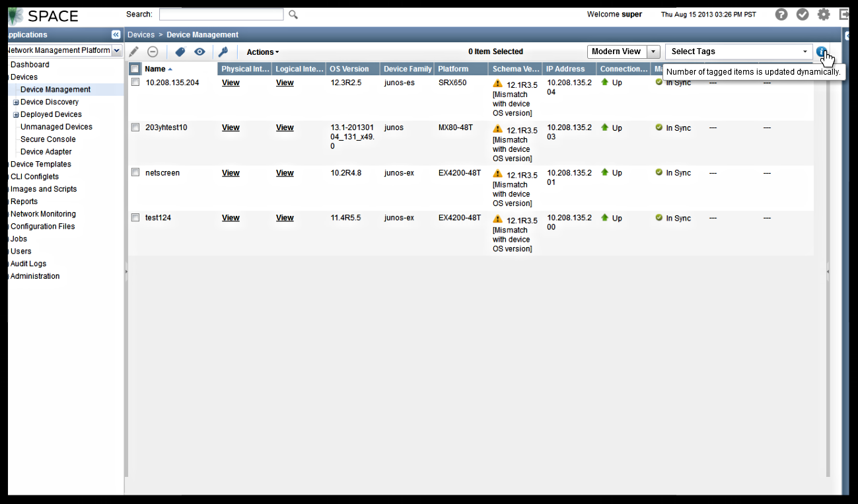Viewport: 858px width, 504px height.
Task: Toggle the select-all checkbox in table header
Action: point(135,69)
